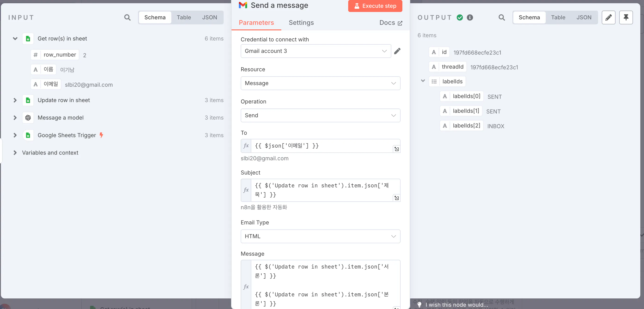Click the input panel search icon
The width and height of the screenshot is (644, 309).
pos(127,17)
